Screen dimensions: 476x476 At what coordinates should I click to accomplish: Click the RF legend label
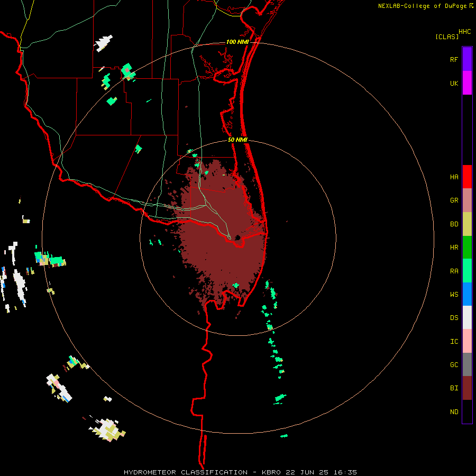[x=454, y=60]
